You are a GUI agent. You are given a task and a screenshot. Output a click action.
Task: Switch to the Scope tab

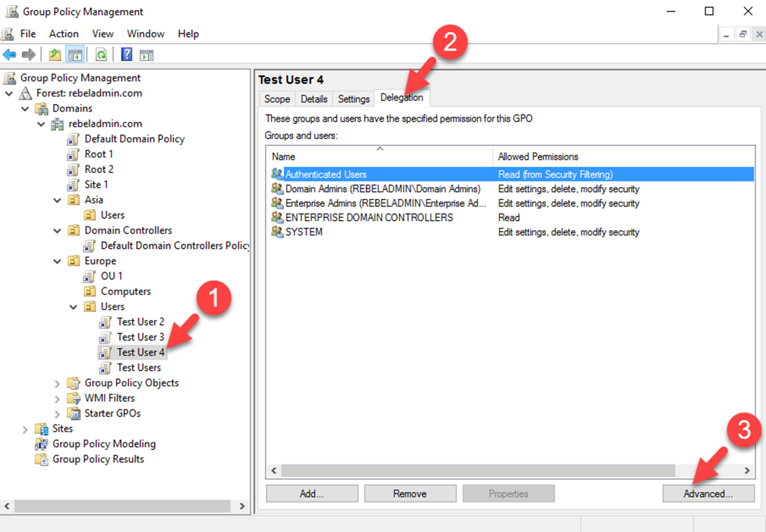[x=277, y=99]
